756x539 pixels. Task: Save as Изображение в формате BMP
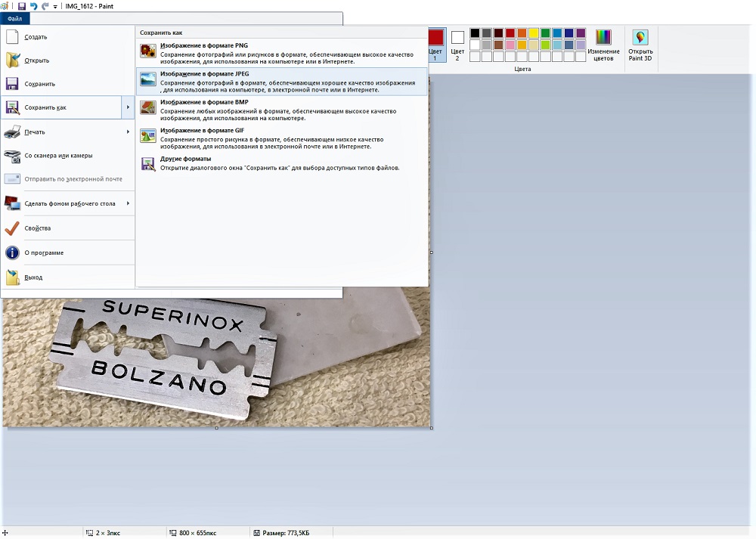point(282,110)
